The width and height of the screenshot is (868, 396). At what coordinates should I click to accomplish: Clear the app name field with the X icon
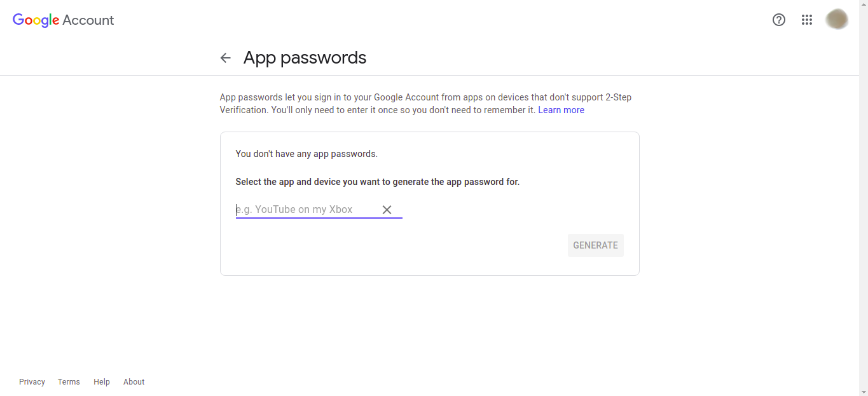pyautogui.click(x=387, y=209)
